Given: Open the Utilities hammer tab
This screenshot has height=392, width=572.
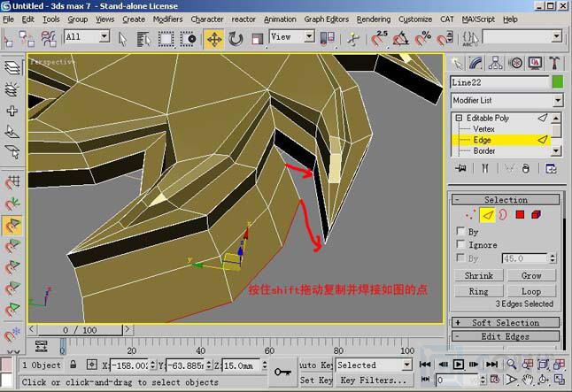Looking at the screenshot, I should click(554, 63).
